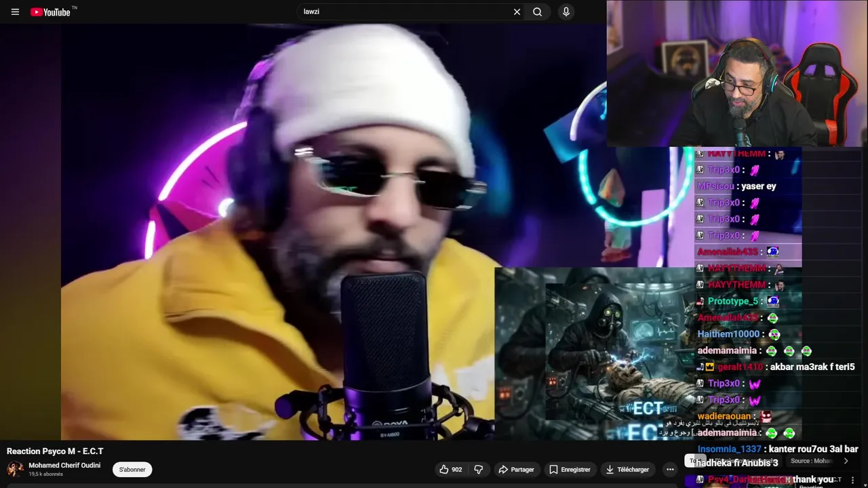Open Mohamed Cherif Oudini channel avatar
Screen dimensions: 868x488
[x=15, y=469]
